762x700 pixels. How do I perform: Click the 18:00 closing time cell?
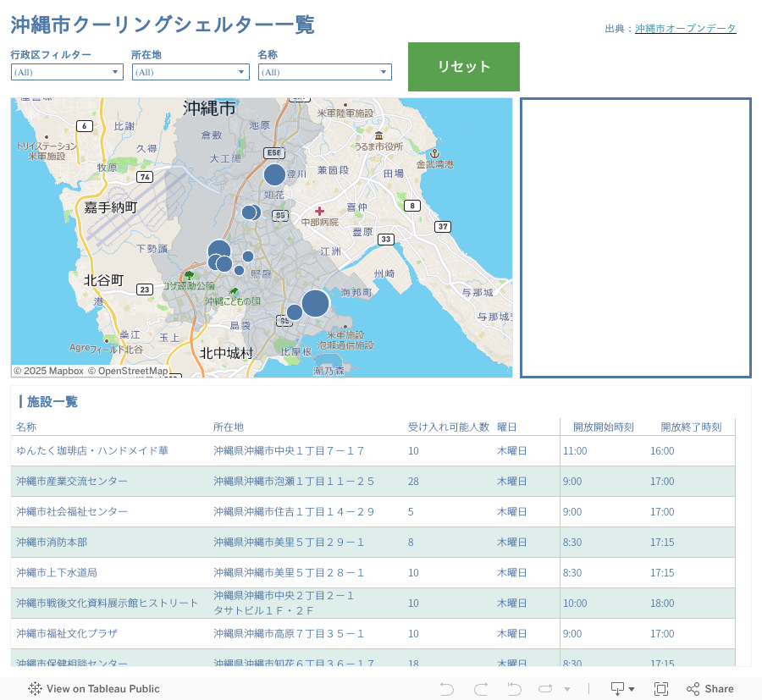point(662,603)
